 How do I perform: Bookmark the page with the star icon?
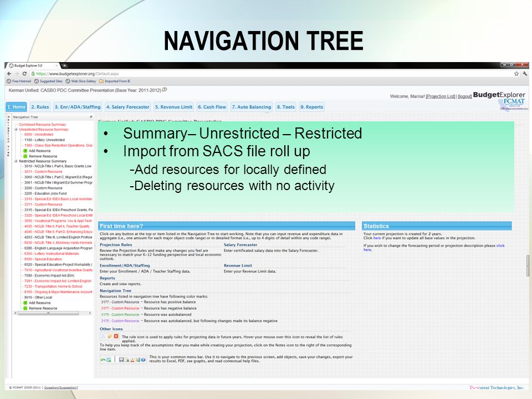516,74
